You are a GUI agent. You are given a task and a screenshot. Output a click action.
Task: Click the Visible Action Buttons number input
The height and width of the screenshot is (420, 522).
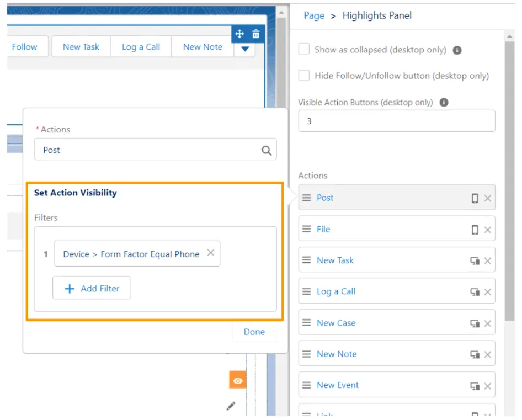tap(396, 120)
